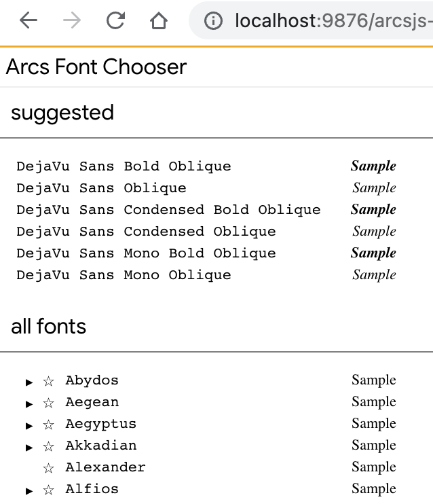Reload the page with refresh icon
Image resolution: width=433 pixels, height=504 pixels.
115,21
